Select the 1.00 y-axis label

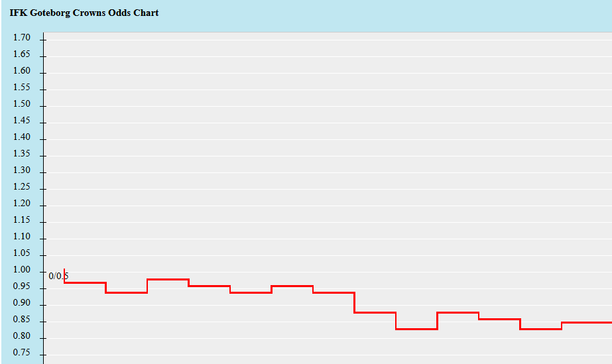[21, 270]
